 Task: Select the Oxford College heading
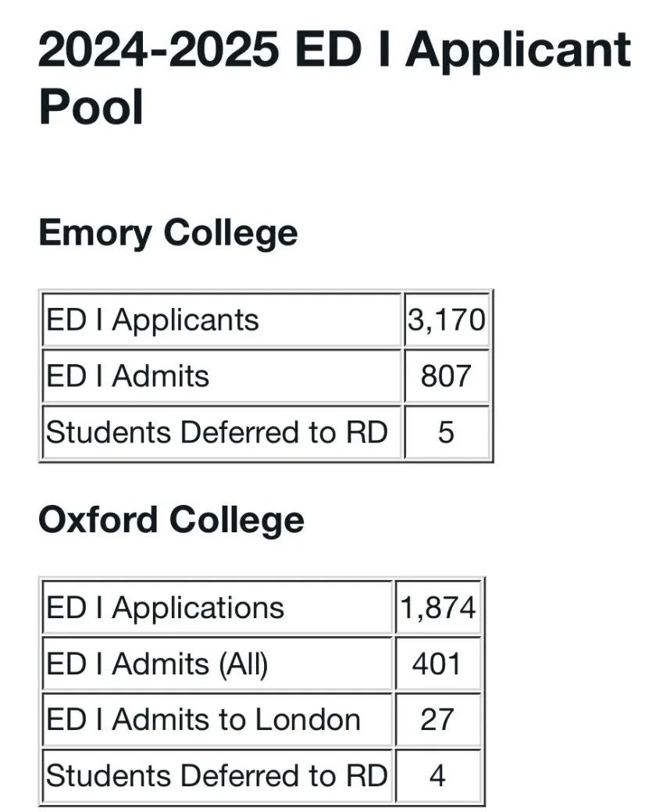171,520
